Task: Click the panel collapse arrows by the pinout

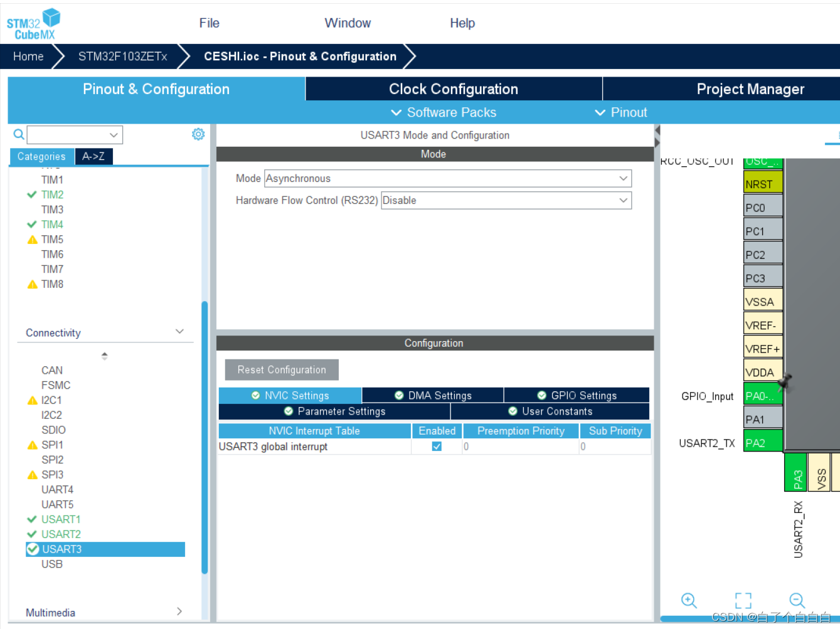Action: [657, 136]
